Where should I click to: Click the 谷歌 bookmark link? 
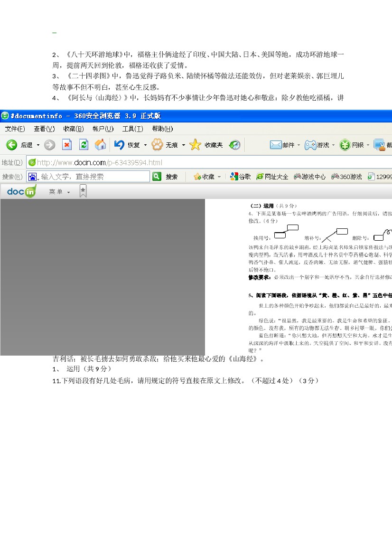click(x=240, y=177)
